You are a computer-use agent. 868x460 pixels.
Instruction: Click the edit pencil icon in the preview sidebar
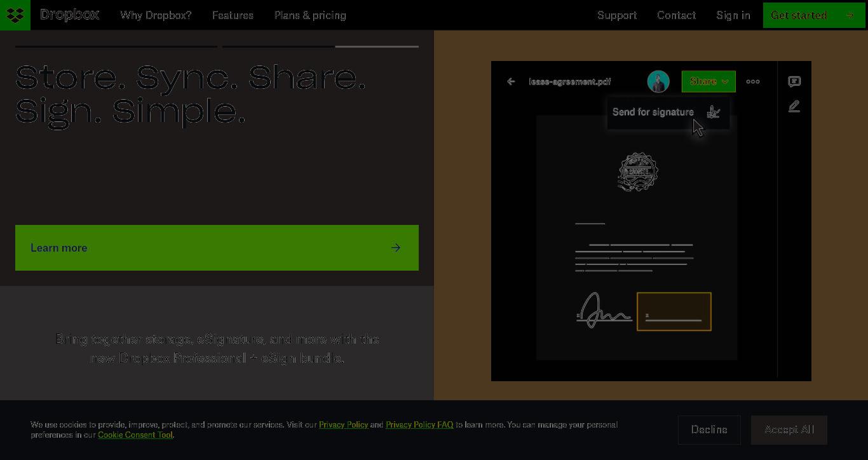pos(794,106)
